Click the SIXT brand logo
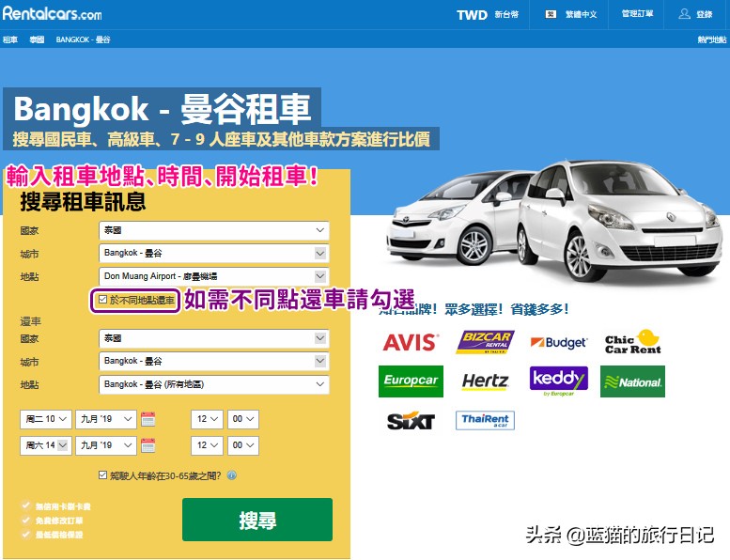730x560 pixels. 411,421
